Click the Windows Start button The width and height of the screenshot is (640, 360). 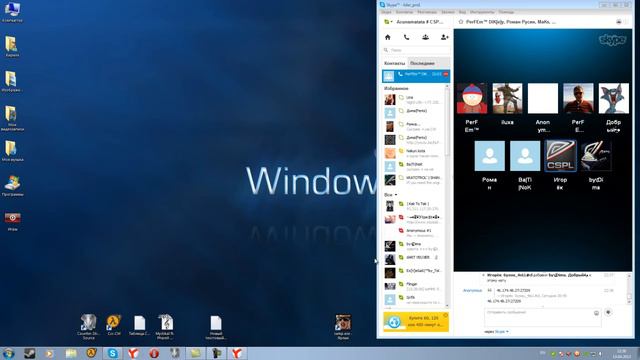coord(8,353)
